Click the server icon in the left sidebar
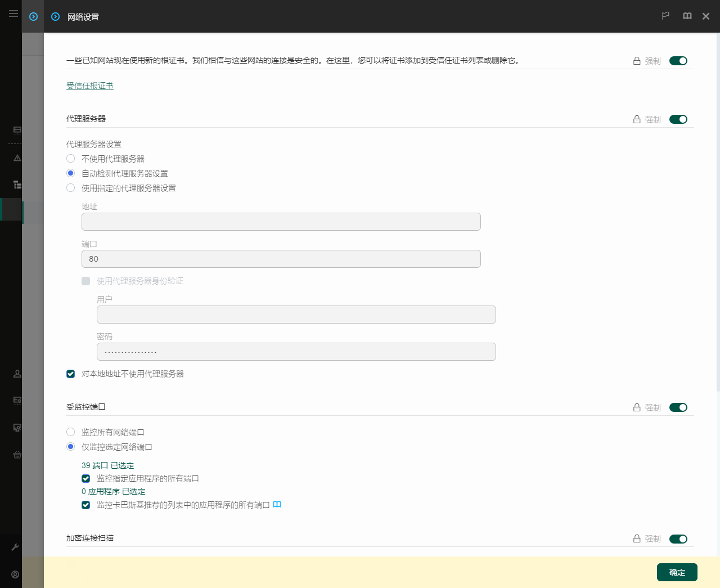Image resolution: width=720 pixels, height=588 pixels. click(x=17, y=130)
